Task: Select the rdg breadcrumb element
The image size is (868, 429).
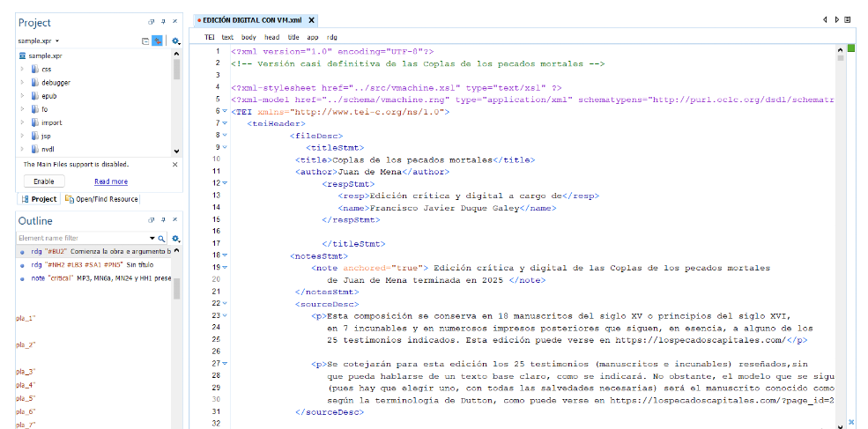Action: (x=331, y=37)
